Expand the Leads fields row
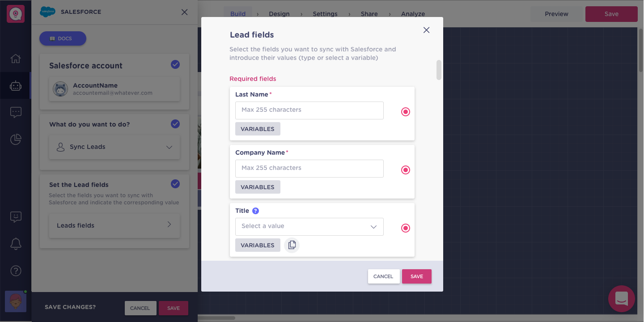This screenshot has height=322, width=644. [x=114, y=226]
